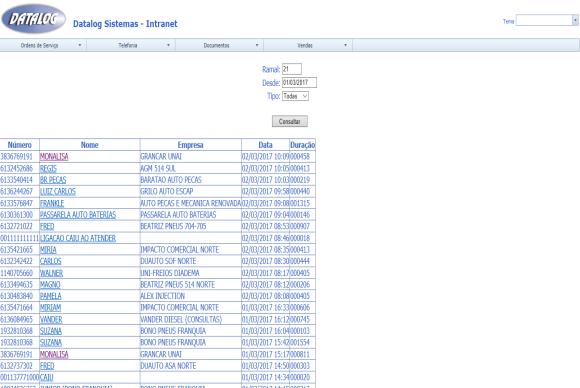This screenshot has width=580, height=388.
Task: Expand the Vendas menu arrow
Action: tap(345, 45)
